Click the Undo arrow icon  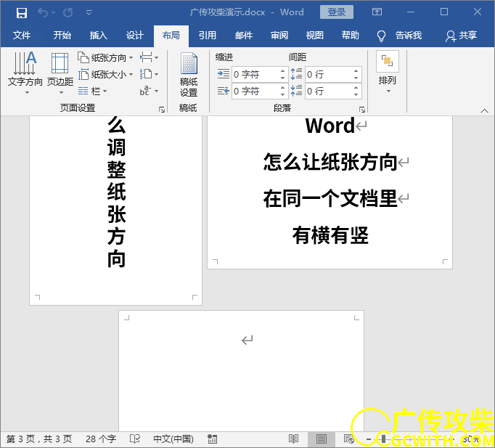point(43,12)
